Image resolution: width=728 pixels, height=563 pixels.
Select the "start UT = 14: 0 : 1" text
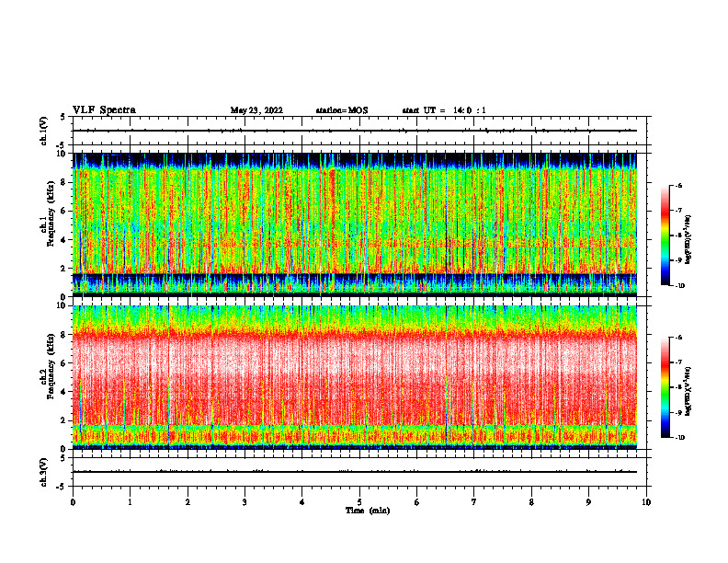coord(444,110)
